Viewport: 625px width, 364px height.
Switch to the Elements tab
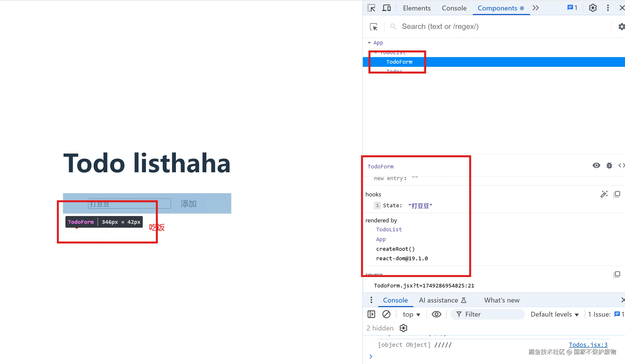pyautogui.click(x=417, y=8)
